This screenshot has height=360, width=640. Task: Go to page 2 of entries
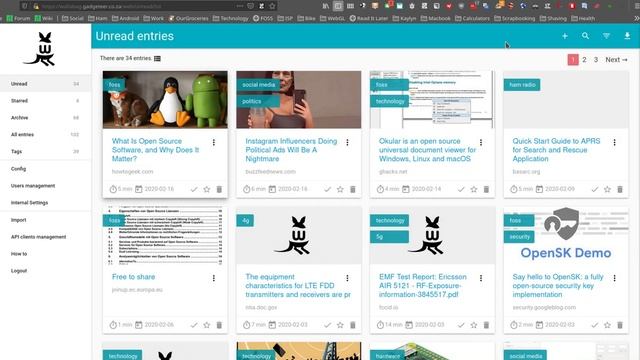click(x=584, y=60)
